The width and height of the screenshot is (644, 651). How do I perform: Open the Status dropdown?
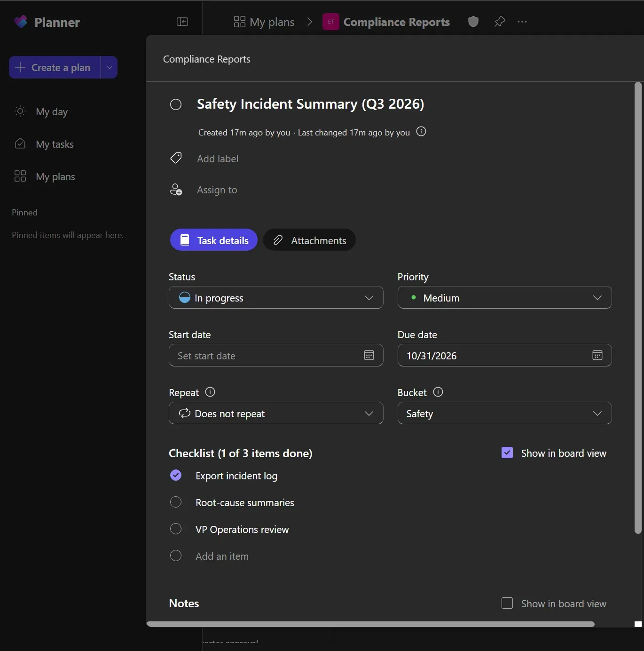[x=276, y=297]
